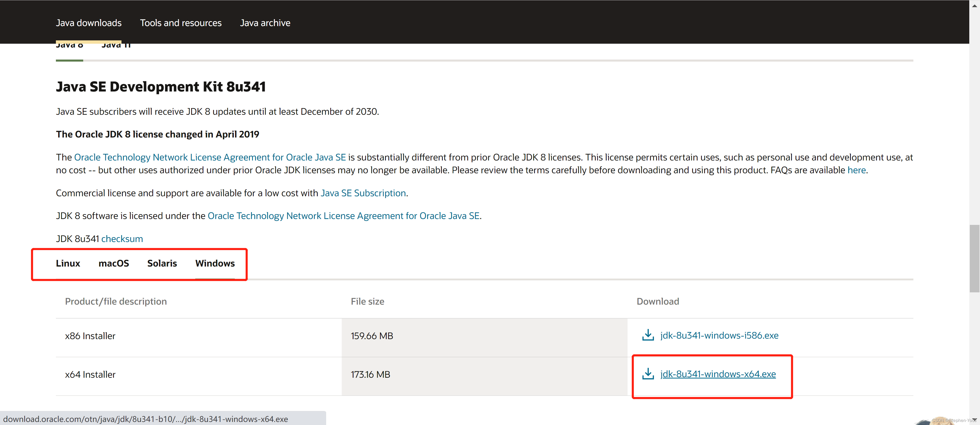This screenshot has width=980, height=425.
Task: Switch to the macOS tab
Action: tap(113, 263)
